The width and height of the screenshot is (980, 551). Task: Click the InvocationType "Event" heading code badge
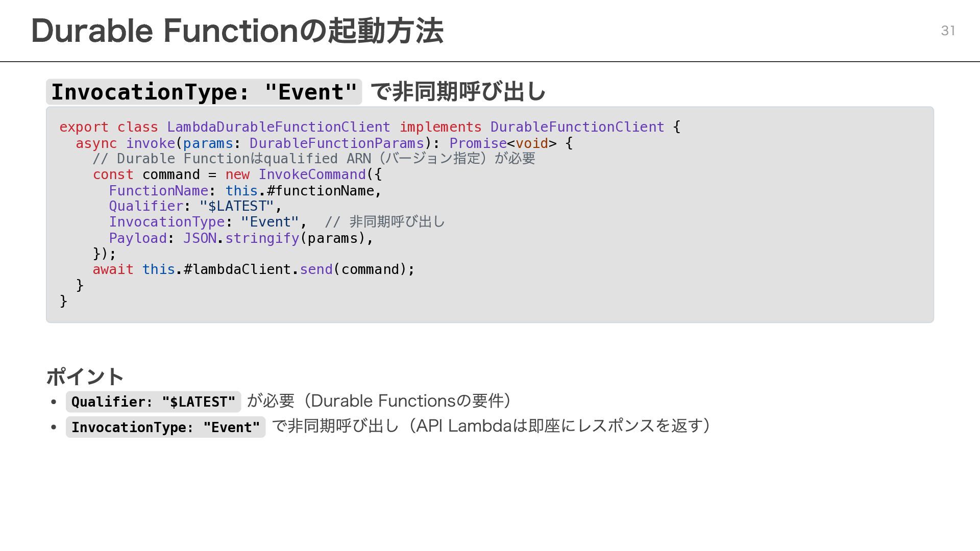coord(204,92)
